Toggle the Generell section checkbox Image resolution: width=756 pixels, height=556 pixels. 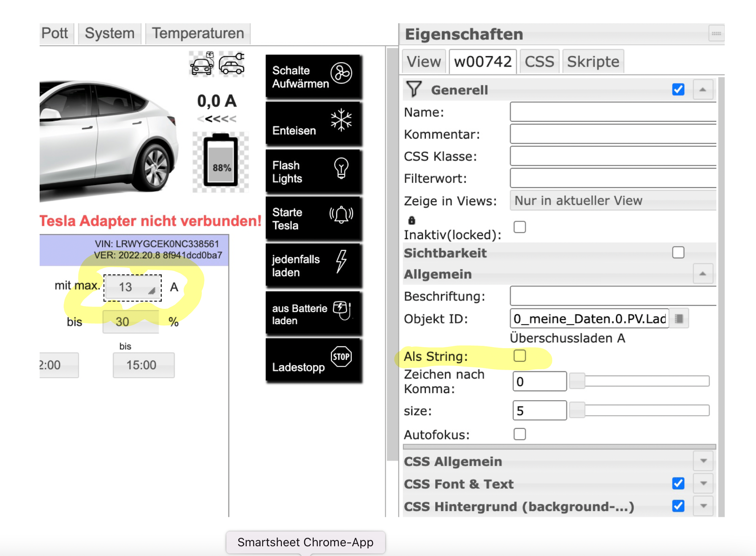point(678,89)
